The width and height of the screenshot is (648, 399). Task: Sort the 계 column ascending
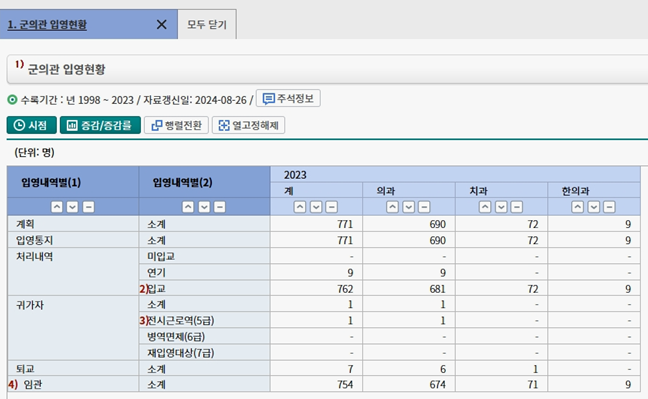(300, 207)
